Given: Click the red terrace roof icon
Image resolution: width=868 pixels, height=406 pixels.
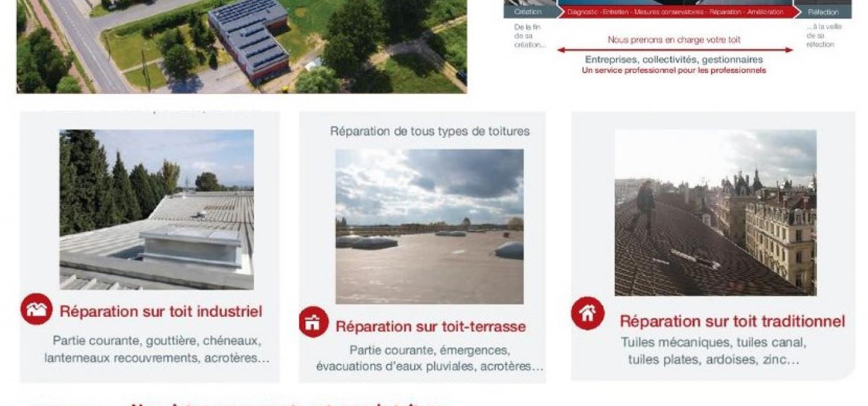Looking at the screenshot, I should pyautogui.click(x=314, y=322).
